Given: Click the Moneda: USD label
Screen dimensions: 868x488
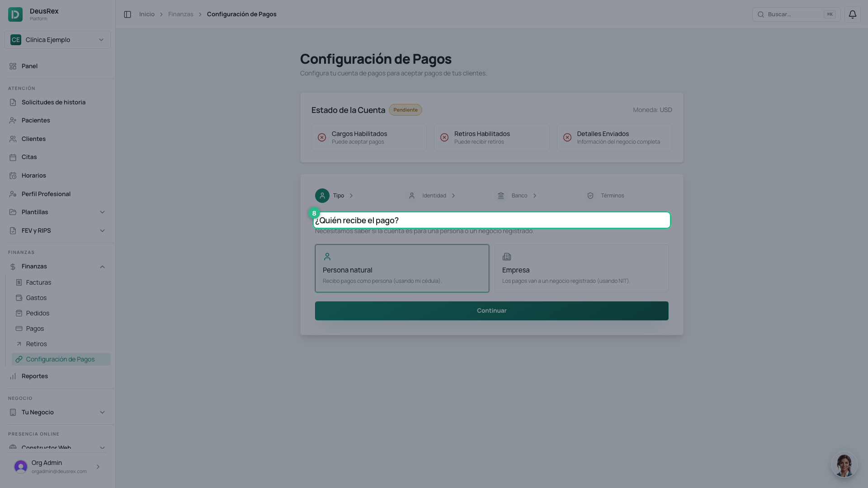Looking at the screenshot, I should coord(652,110).
